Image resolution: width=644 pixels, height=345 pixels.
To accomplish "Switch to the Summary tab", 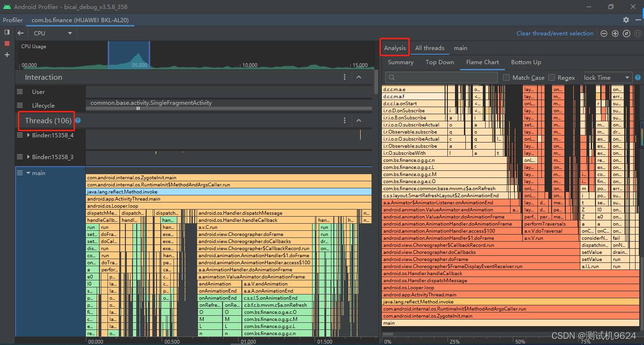I will click(x=401, y=62).
